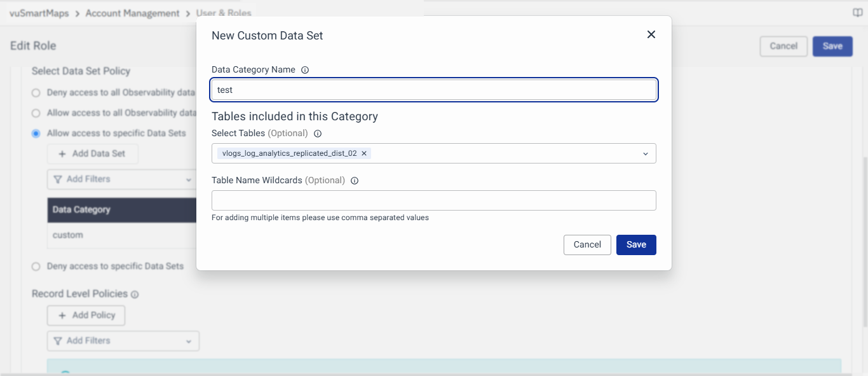This screenshot has width=868, height=376.
Task: Click the plus icon on Add Data Set
Action: click(x=62, y=154)
